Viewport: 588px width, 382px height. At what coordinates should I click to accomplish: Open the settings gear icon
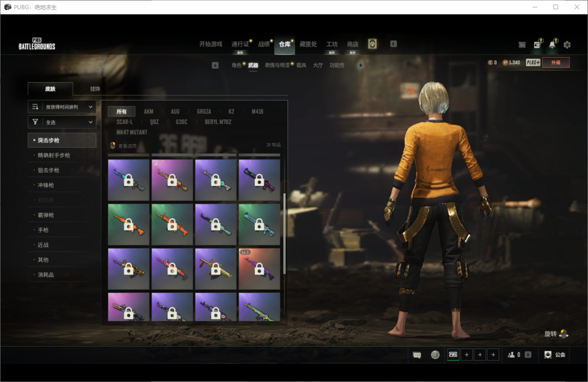coord(567,45)
